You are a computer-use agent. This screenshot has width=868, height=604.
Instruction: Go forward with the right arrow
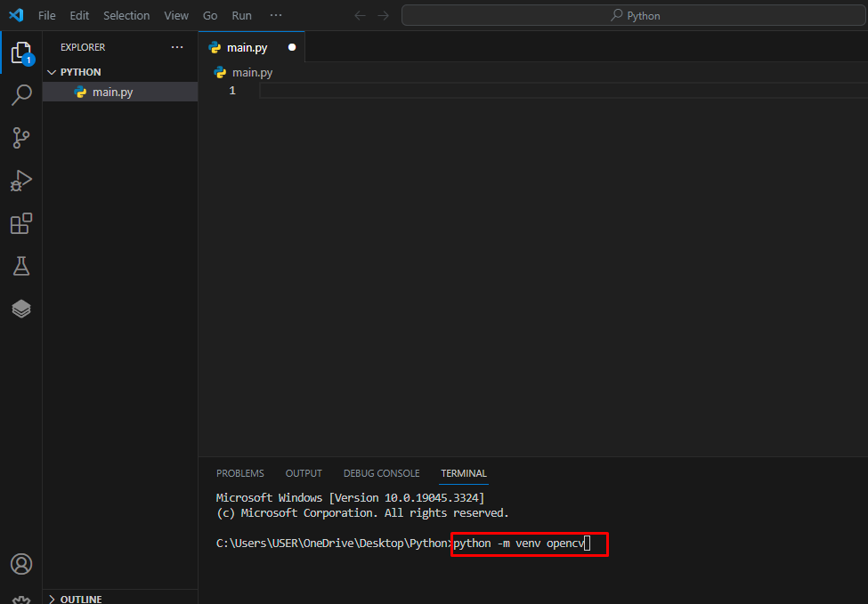383,15
